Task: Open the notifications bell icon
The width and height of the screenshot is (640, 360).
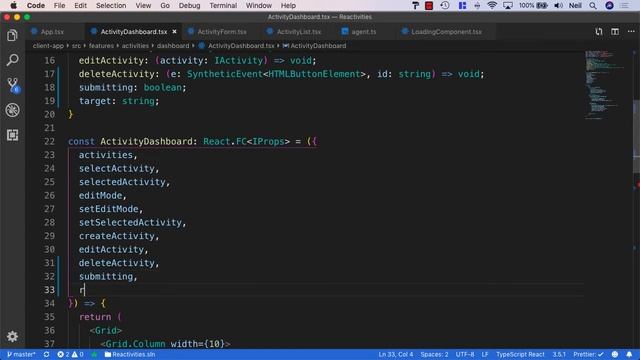Action: (x=629, y=354)
